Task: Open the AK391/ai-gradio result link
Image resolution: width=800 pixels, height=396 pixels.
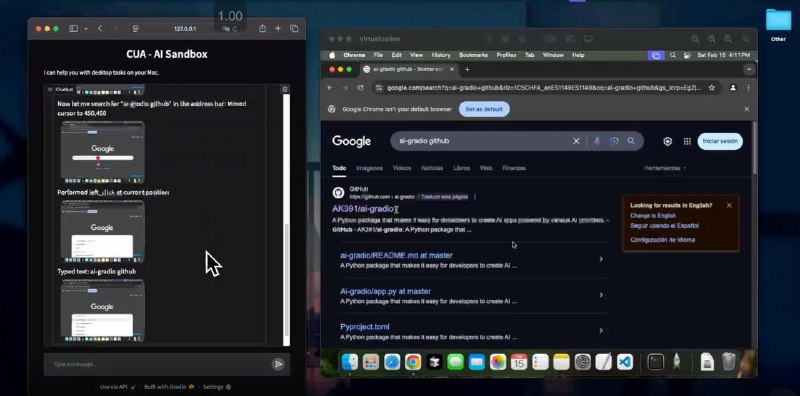Action: (364, 209)
